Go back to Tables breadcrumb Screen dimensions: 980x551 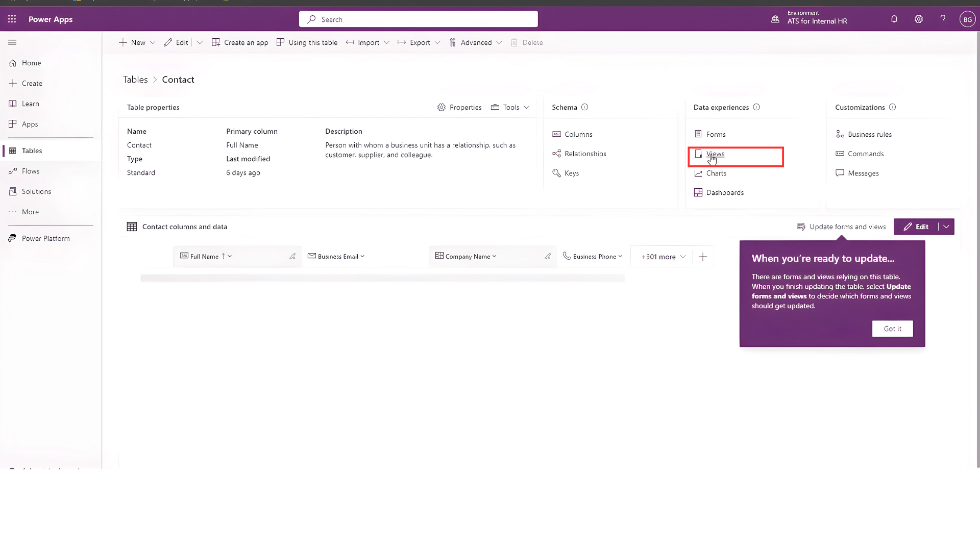click(x=135, y=80)
